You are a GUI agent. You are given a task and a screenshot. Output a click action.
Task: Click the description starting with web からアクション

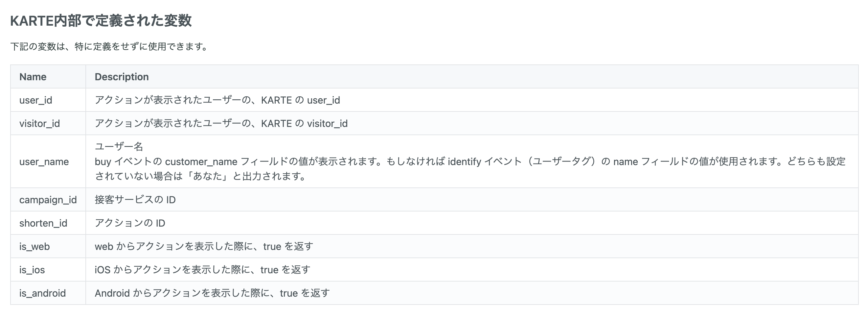pos(203,247)
